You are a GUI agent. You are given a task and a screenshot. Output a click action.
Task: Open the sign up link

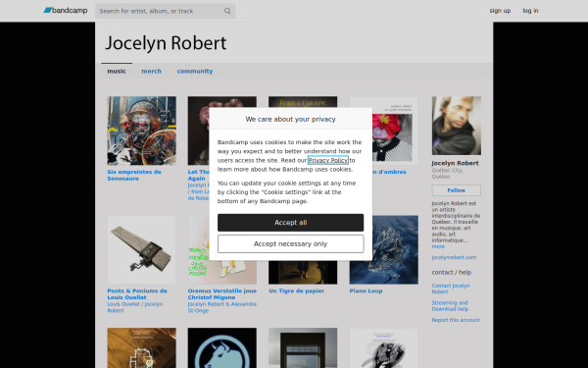point(500,11)
